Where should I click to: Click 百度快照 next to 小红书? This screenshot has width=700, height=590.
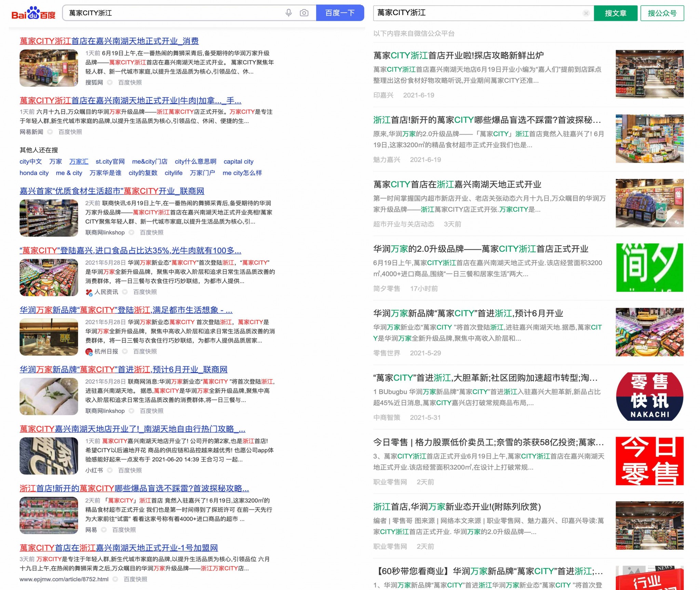tap(130, 470)
